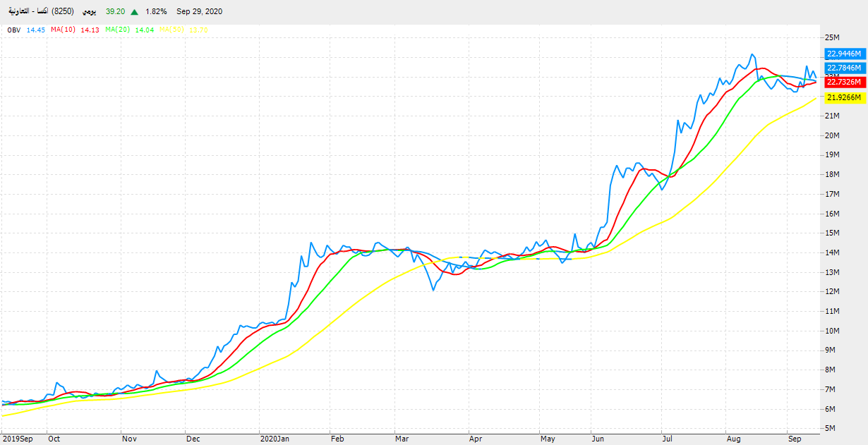Click the green up-arrow price change icon
The width and height of the screenshot is (868, 445).
[134, 12]
